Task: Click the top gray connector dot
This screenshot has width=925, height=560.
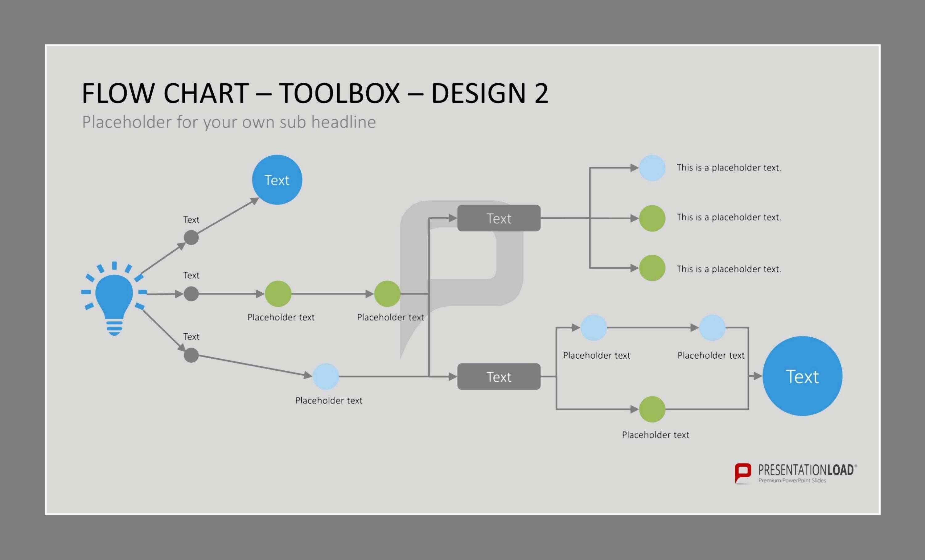Action: [191, 237]
